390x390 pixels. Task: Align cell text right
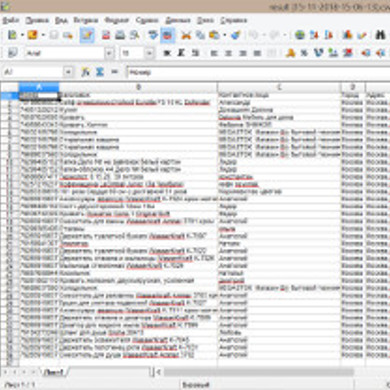(243, 53)
